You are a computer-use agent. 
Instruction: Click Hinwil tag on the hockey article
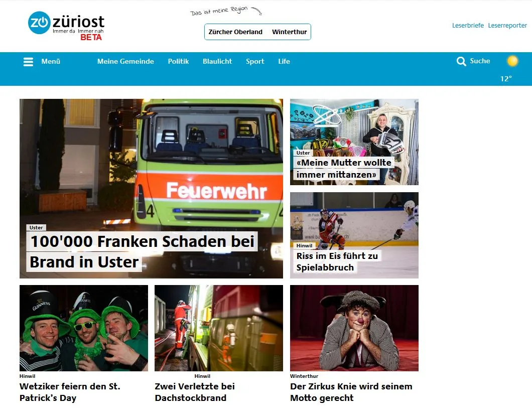pyautogui.click(x=304, y=245)
